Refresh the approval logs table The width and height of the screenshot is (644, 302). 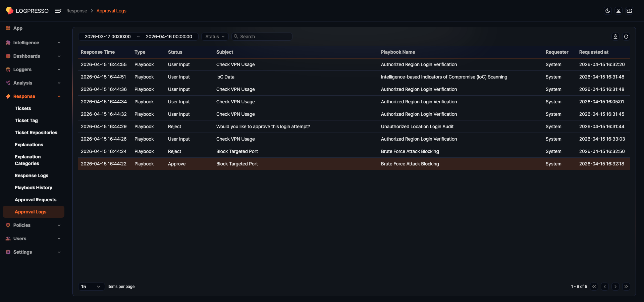[626, 36]
